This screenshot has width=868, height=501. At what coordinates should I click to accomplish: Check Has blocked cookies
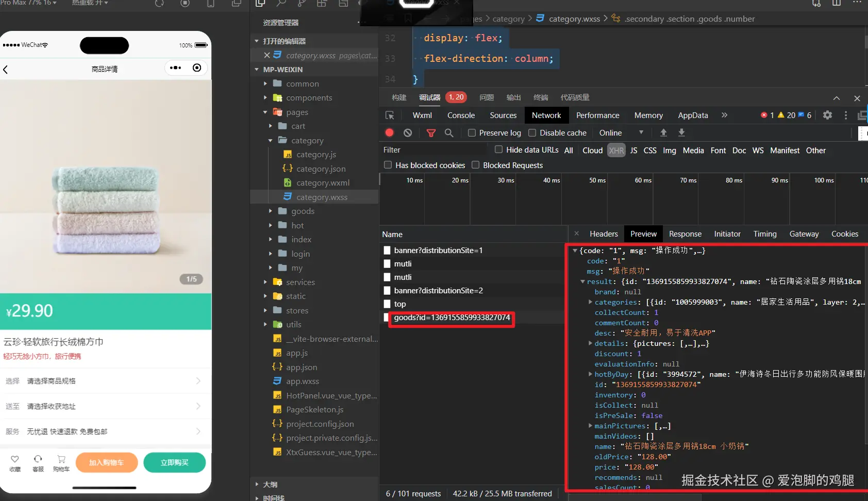388,165
